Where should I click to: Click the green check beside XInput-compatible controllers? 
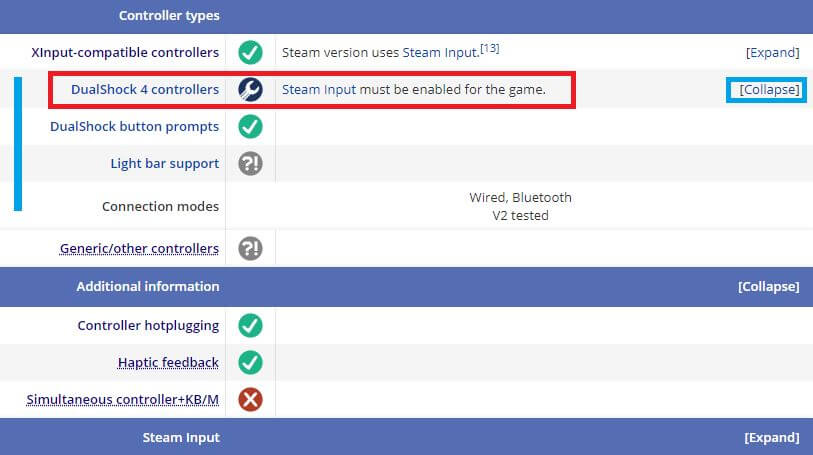point(250,52)
